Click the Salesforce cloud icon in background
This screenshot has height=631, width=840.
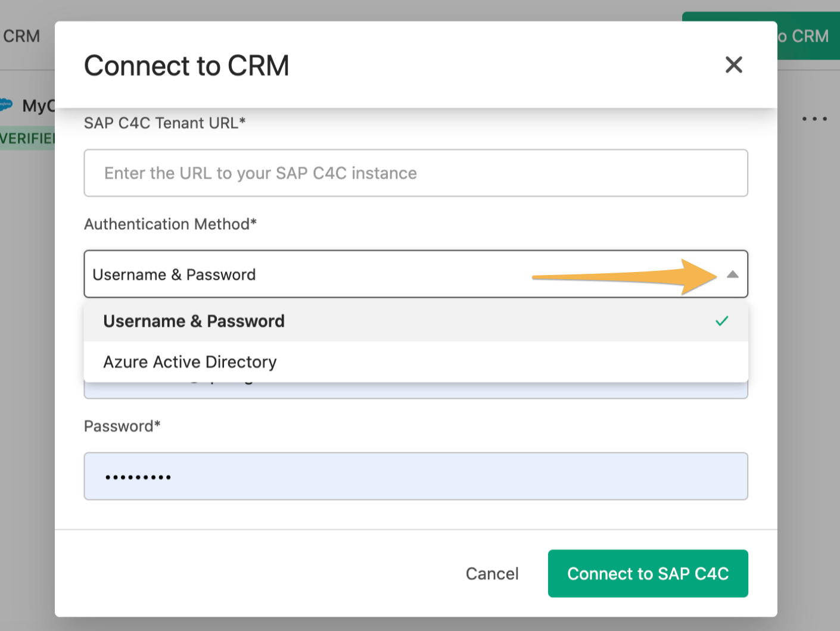pyautogui.click(x=5, y=104)
